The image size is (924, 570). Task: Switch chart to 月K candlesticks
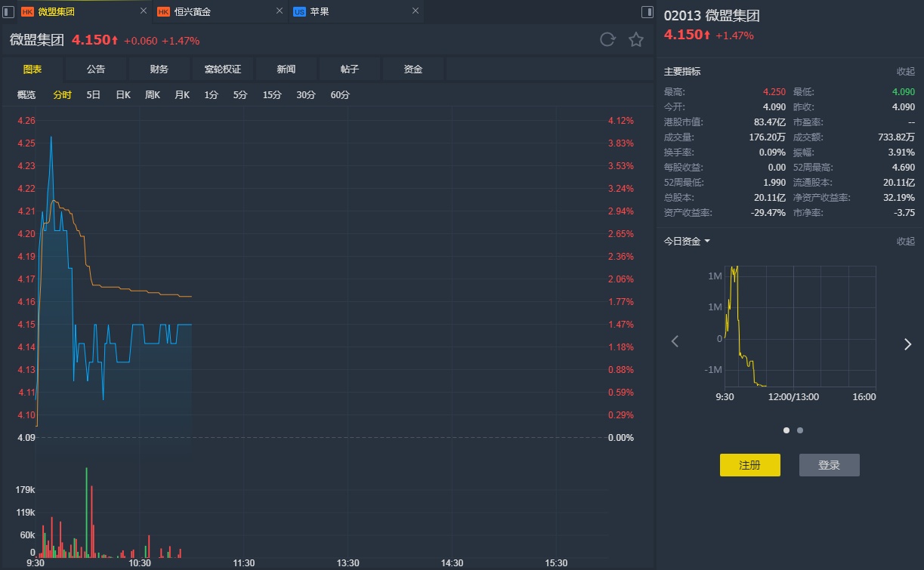coord(182,95)
